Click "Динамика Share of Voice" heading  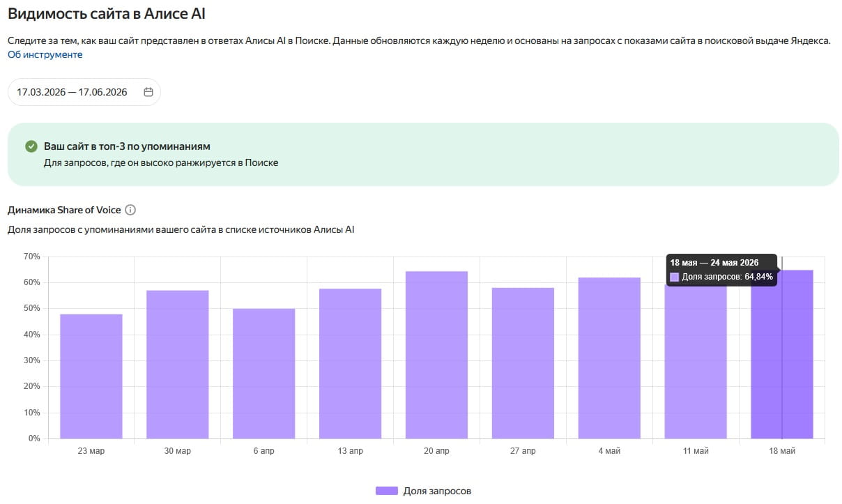[x=64, y=210]
